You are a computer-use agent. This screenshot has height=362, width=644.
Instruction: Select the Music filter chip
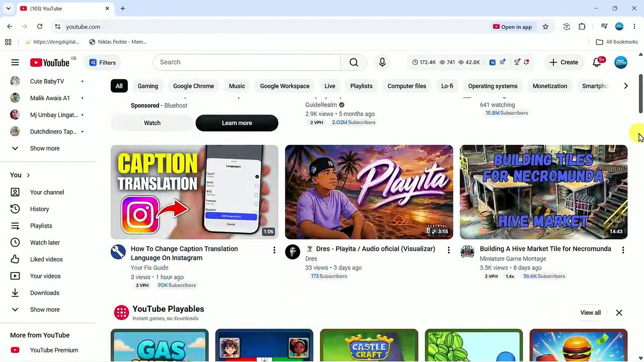point(237,86)
